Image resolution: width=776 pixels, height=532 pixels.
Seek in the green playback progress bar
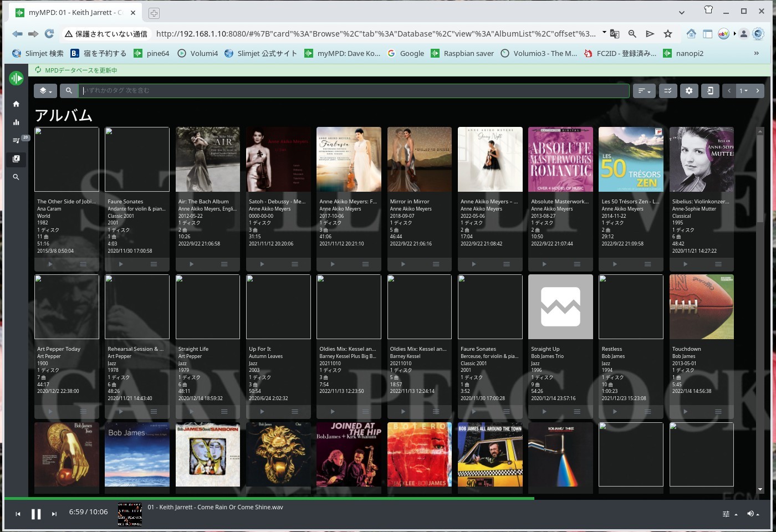277,499
